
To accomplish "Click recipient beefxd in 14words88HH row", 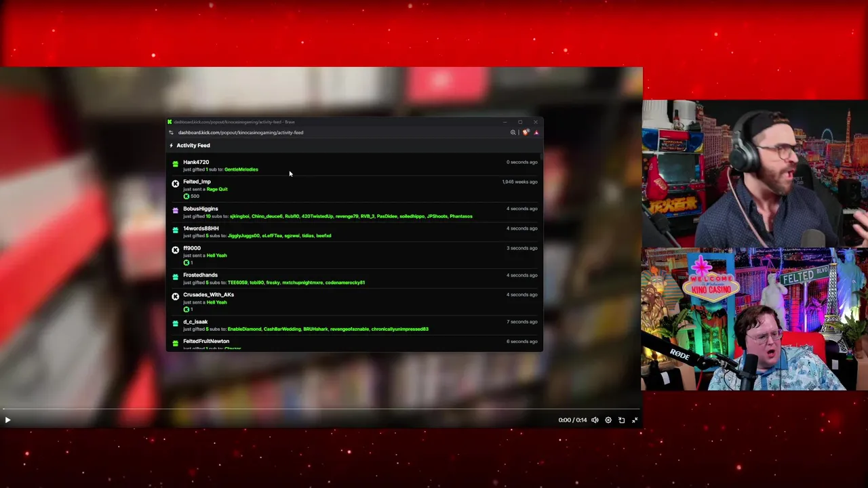I will 323,236.
